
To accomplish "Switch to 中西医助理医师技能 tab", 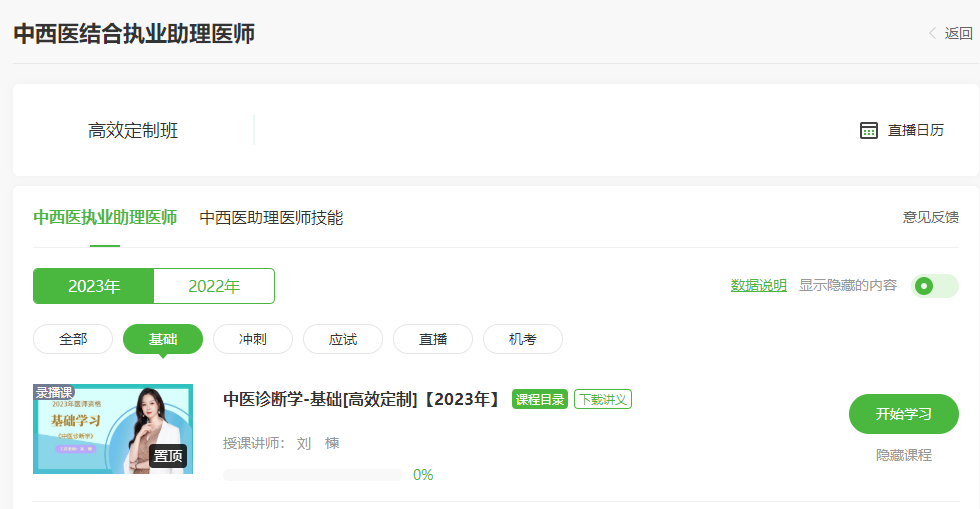I will pos(271,217).
